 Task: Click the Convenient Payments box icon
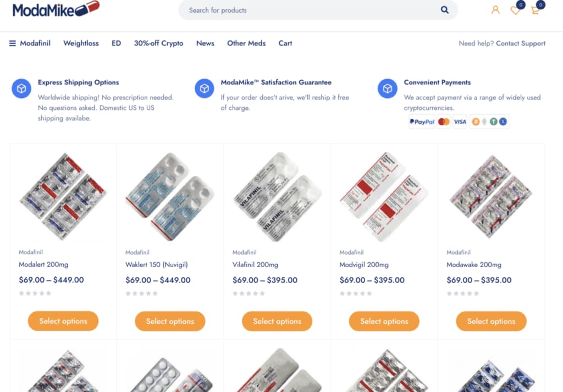click(388, 89)
